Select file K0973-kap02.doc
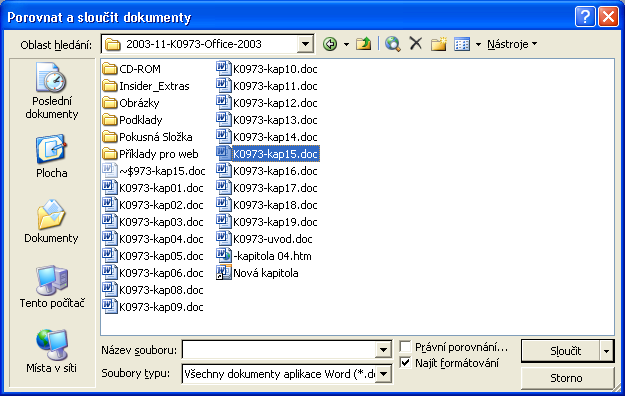This screenshot has width=625, height=396. point(153,205)
